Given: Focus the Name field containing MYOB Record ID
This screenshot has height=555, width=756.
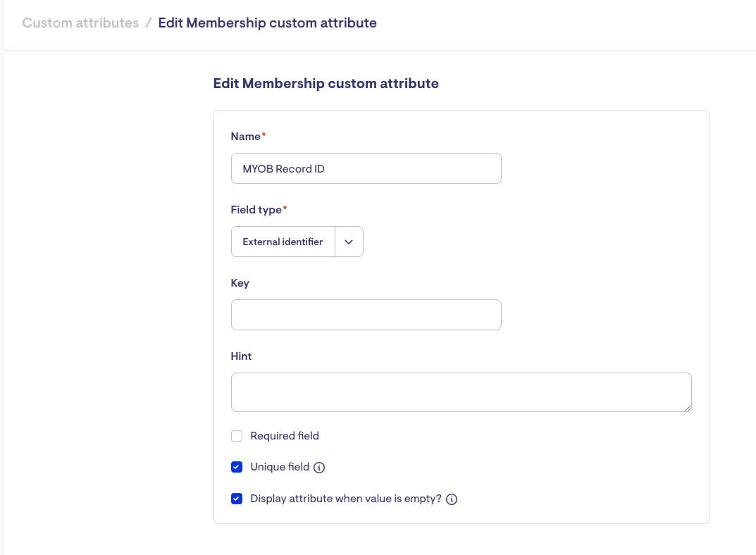Looking at the screenshot, I should [x=366, y=169].
